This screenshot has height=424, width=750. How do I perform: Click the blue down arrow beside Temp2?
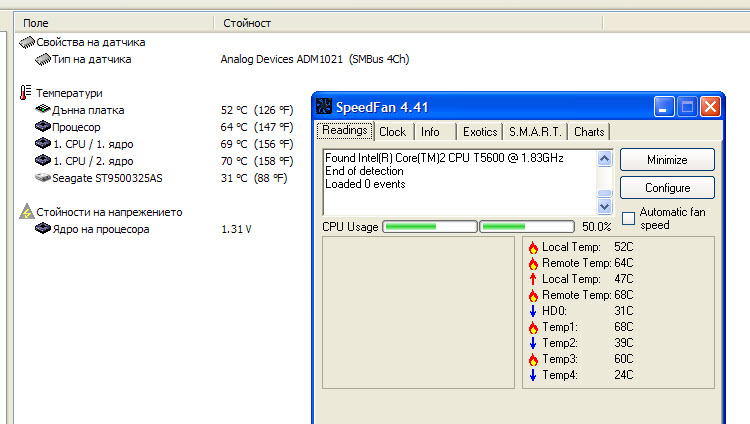click(x=533, y=343)
